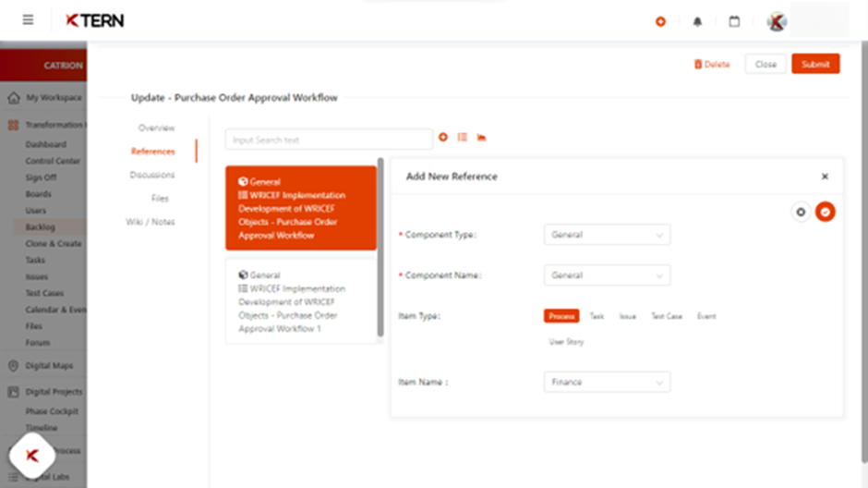The image size is (868, 488).
Task: Open the notifications bell
Action: point(697,21)
